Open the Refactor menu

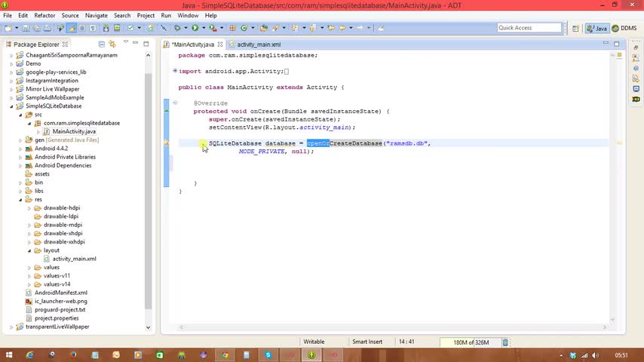[x=44, y=15]
